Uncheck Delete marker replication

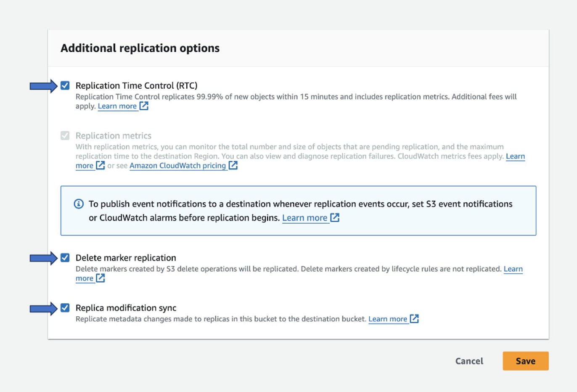click(x=65, y=258)
